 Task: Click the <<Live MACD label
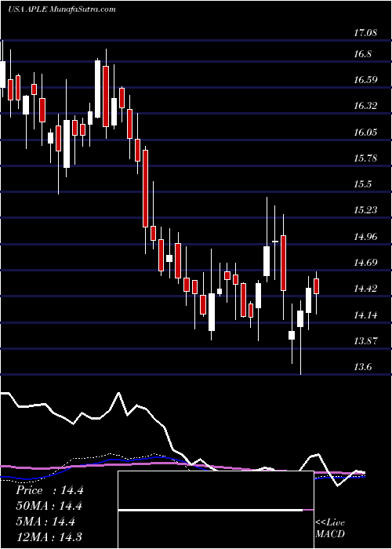(x=330, y=529)
